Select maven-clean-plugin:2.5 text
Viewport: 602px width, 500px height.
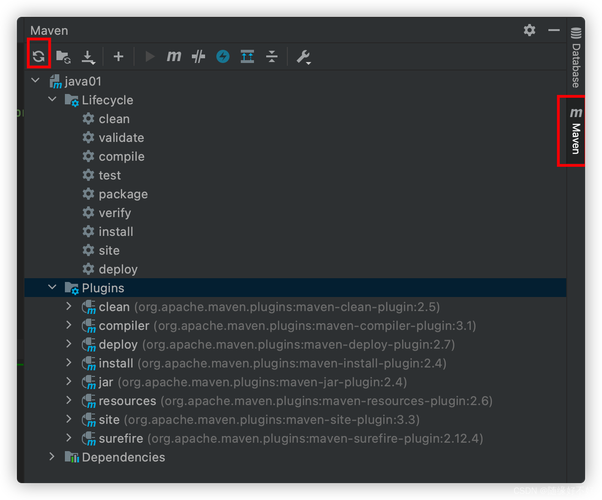click(366, 307)
